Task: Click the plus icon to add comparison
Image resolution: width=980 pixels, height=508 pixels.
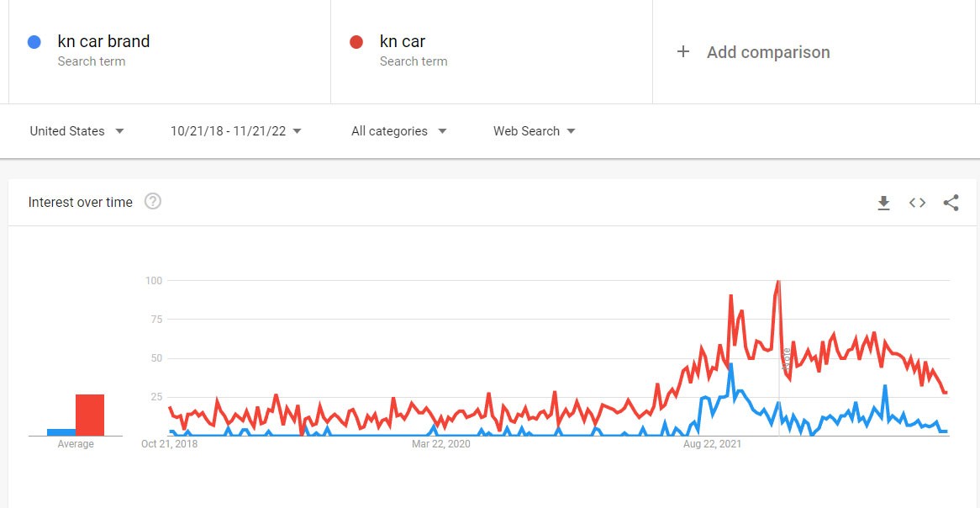Action: click(683, 52)
